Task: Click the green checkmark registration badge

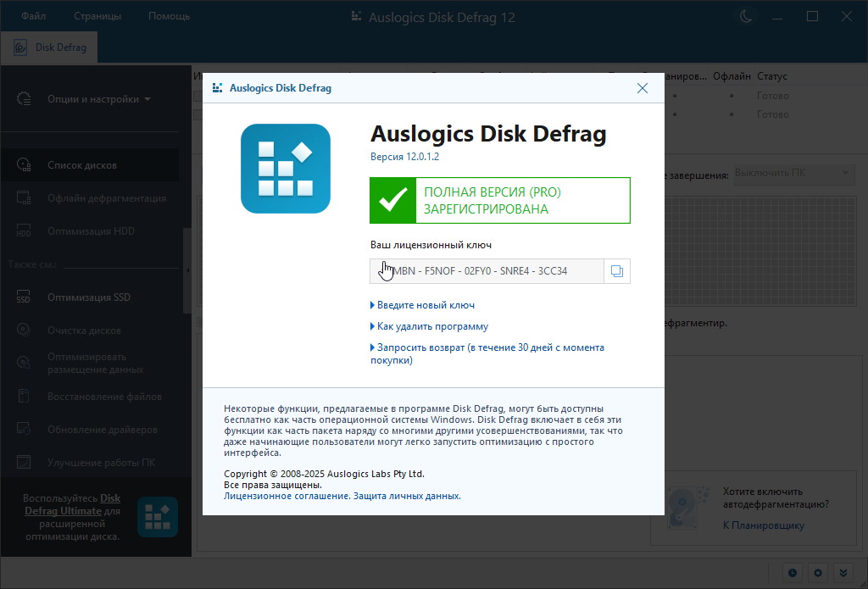Action: point(393,200)
